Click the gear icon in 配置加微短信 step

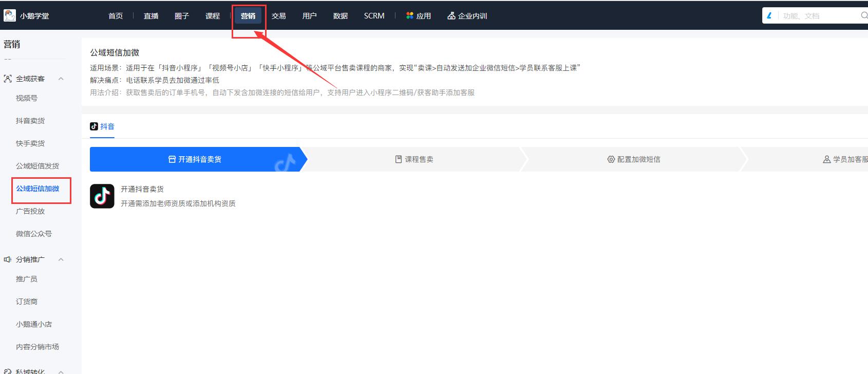click(611, 159)
